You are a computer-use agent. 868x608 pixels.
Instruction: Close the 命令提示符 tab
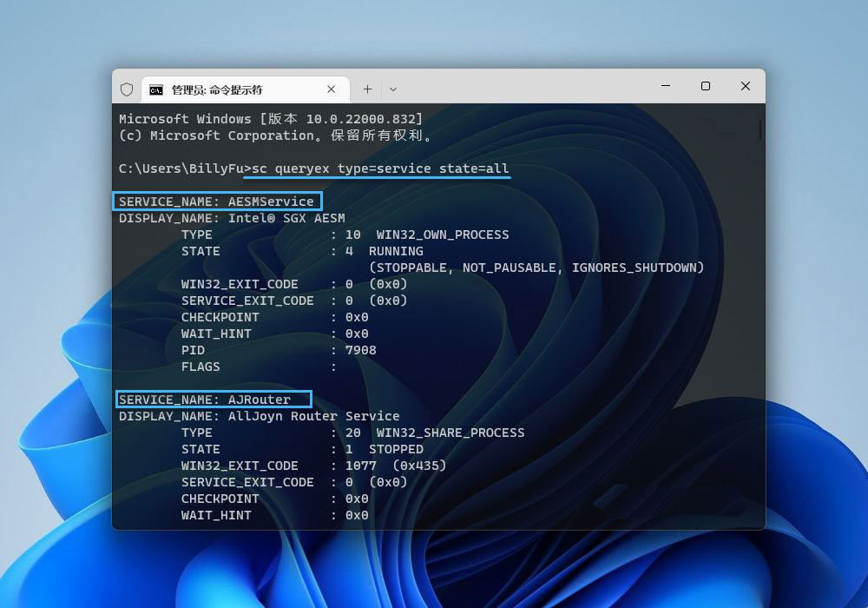click(332, 89)
